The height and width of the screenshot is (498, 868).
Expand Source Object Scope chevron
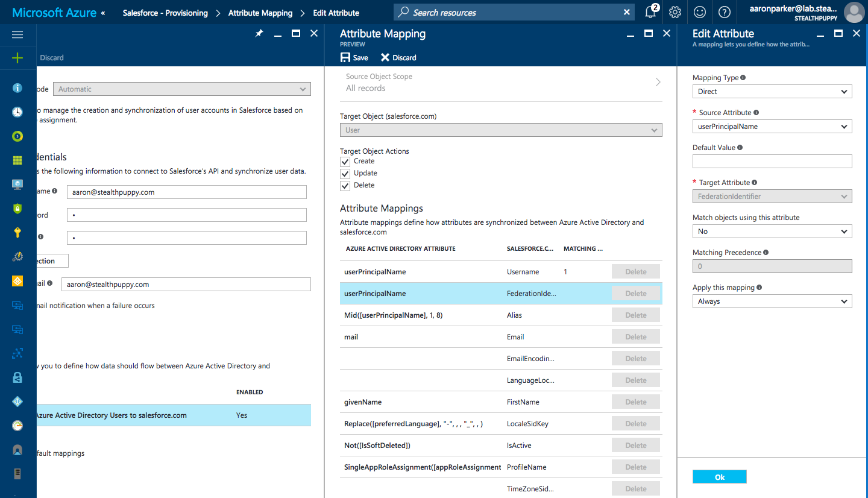tap(658, 82)
